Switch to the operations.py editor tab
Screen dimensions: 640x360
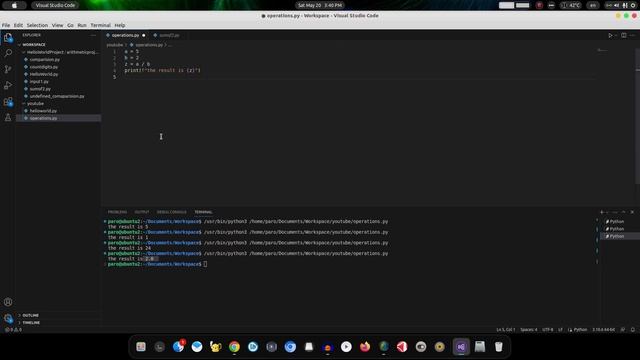[x=126, y=36]
